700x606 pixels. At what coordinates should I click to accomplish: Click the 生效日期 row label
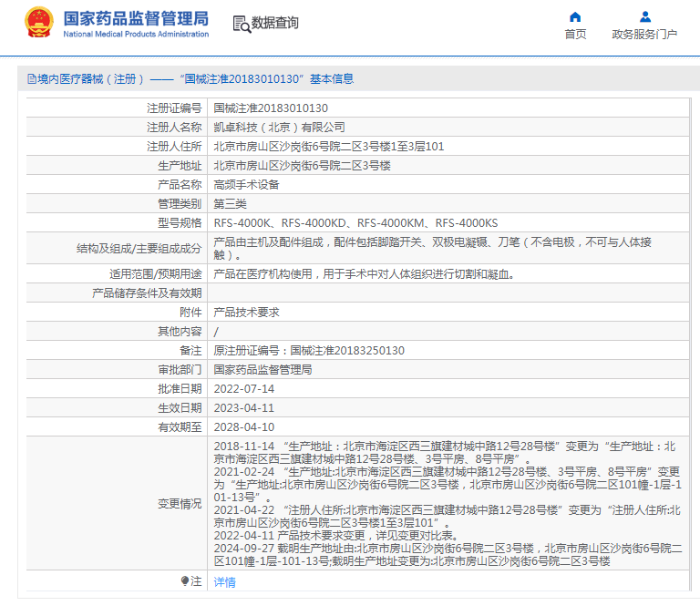point(180,408)
